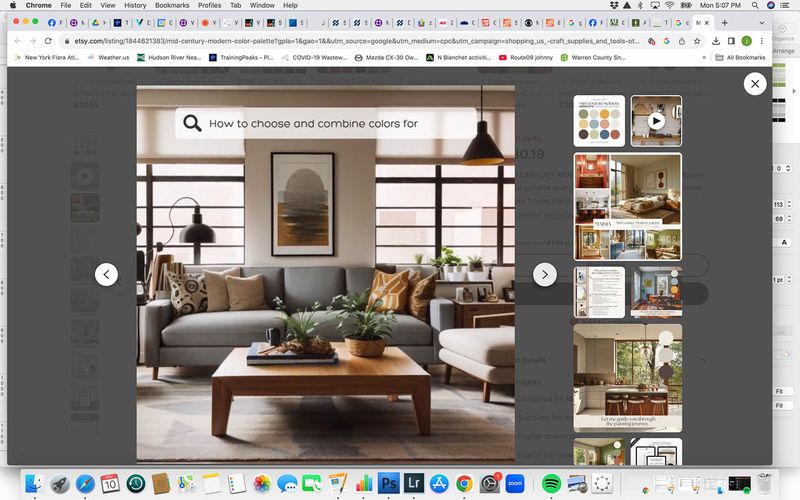Open the Bookmarks menu
This screenshot has height=500, width=800.
(171, 5)
